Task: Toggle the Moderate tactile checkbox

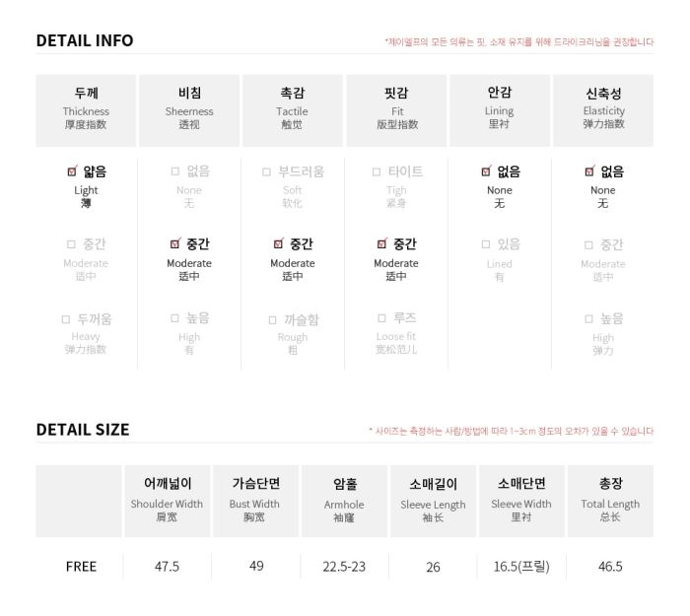Action: [x=279, y=243]
